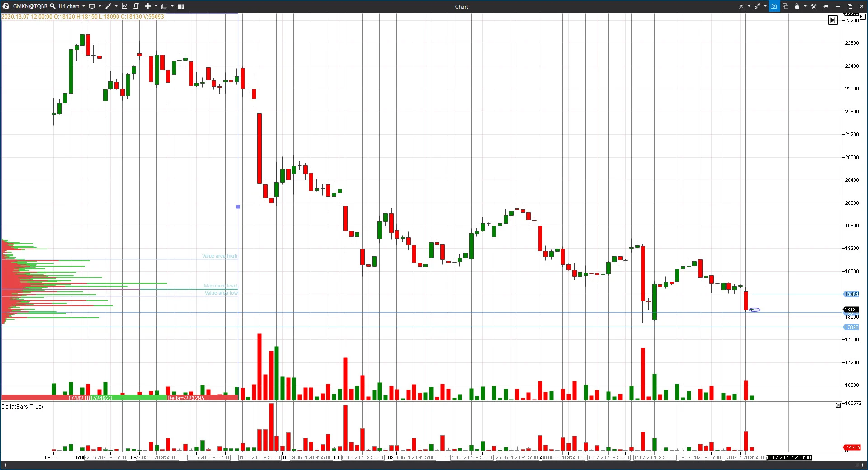Click the 13.07.2020 12:00:00 cursor time label
The image size is (868, 470).
[789, 457]
